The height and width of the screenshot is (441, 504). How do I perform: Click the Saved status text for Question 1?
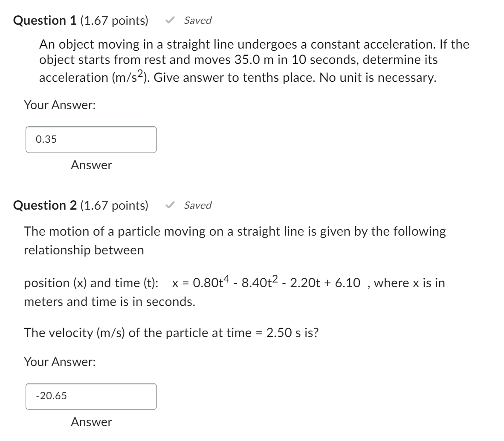click(x=197, y=20)
